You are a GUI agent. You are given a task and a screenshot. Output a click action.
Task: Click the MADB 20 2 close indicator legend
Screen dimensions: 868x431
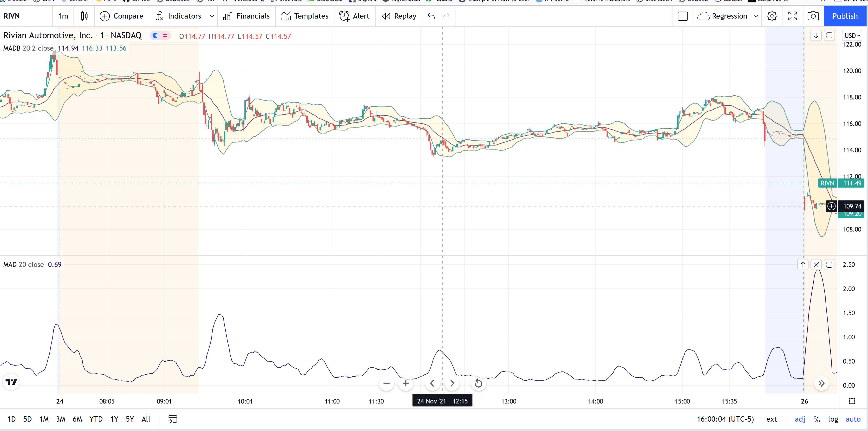tap(28, 48)
